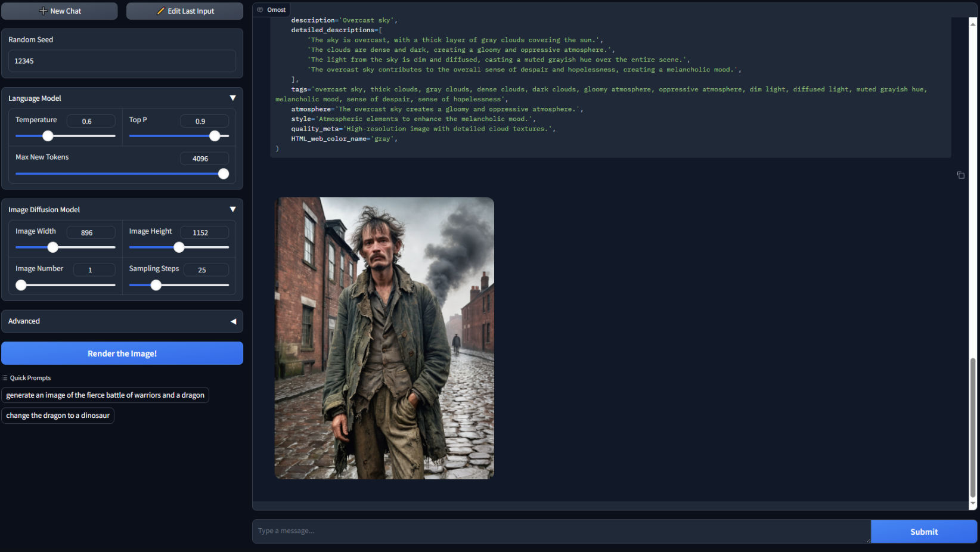Copy the code block using the copy icon
The width and height of the screenshot is (980, 552).
(x=961, y=175)
